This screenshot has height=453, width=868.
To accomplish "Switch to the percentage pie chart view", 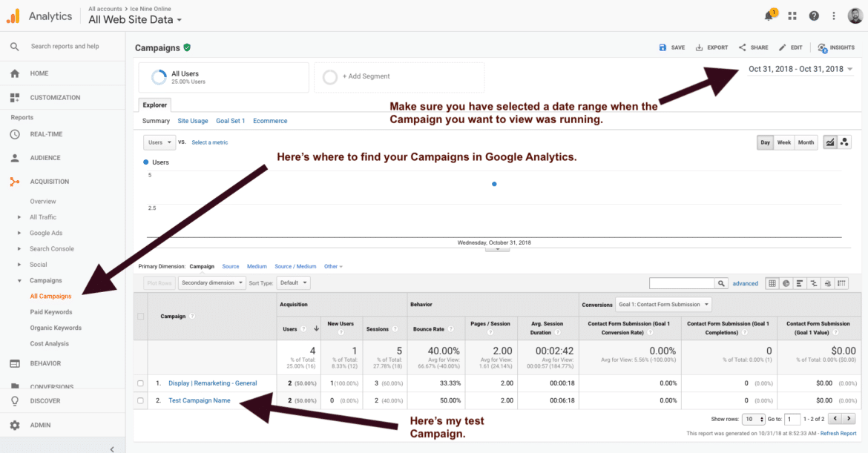I will [786, 282].
